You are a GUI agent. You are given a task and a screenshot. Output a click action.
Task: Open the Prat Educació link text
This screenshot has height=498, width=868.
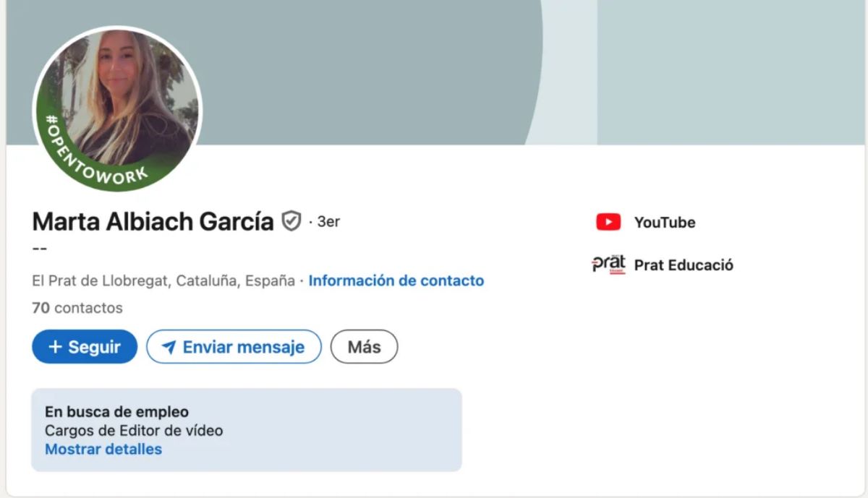tap(684, 265)
